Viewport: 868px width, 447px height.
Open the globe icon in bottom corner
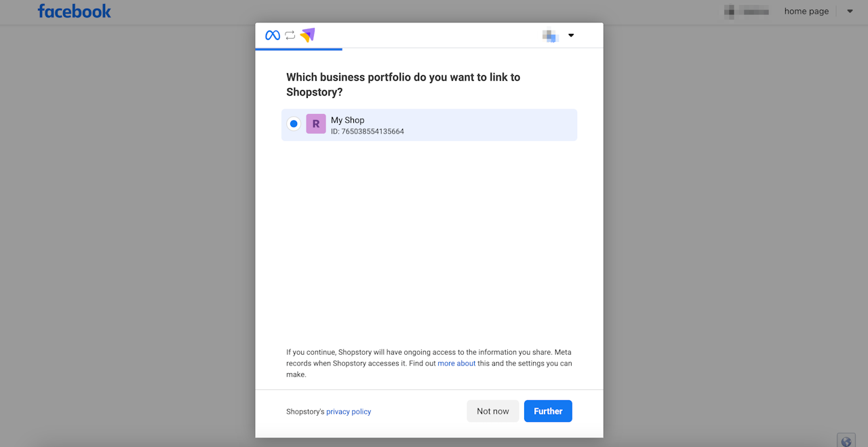(846, 442)
